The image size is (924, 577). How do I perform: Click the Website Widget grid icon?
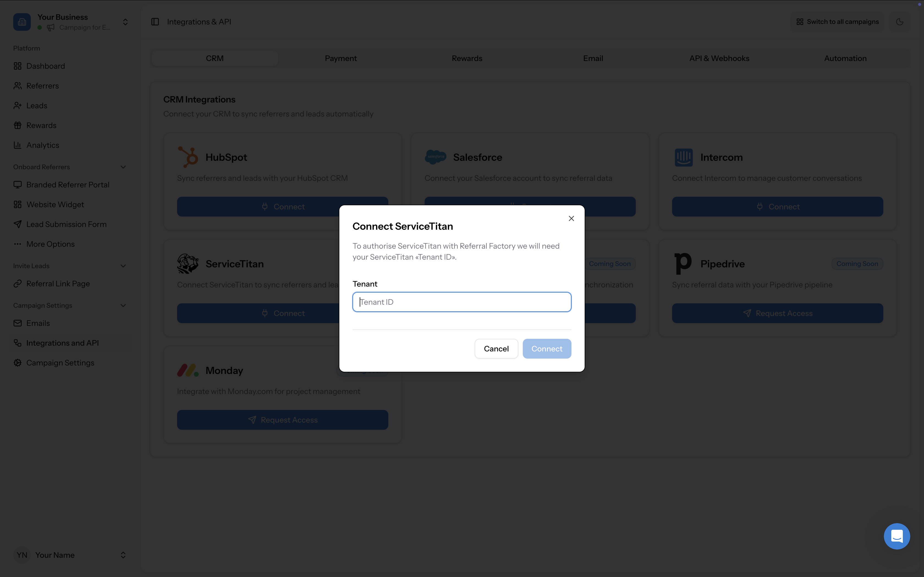(x=18, y=204)
